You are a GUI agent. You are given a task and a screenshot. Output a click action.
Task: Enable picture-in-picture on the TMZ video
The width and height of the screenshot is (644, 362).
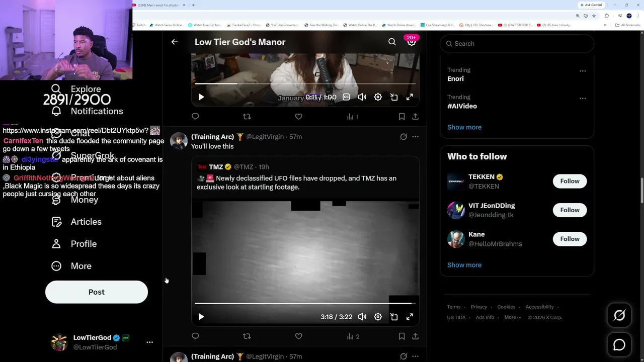pos(394,317)
